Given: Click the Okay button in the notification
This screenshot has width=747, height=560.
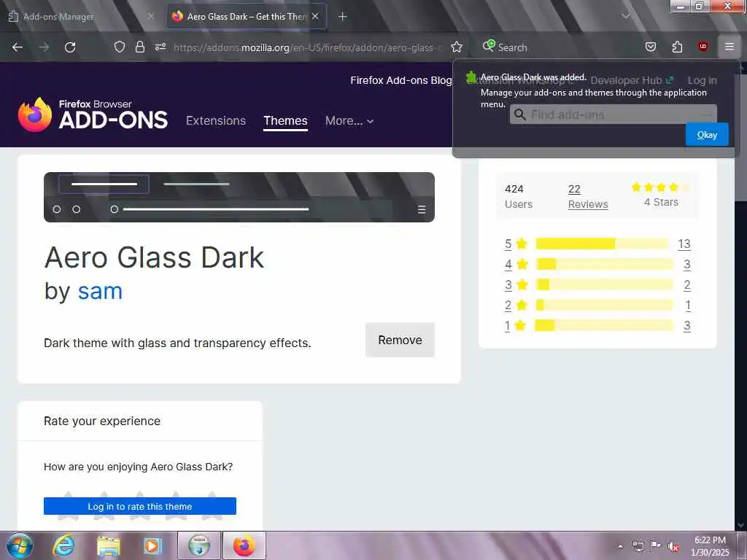Looking at the screenshot, I should (x=707, y=135).
